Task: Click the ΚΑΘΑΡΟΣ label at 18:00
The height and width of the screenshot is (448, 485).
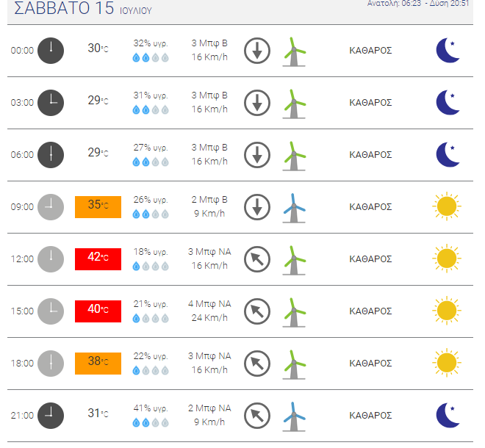Action: (x=370, y=364)
